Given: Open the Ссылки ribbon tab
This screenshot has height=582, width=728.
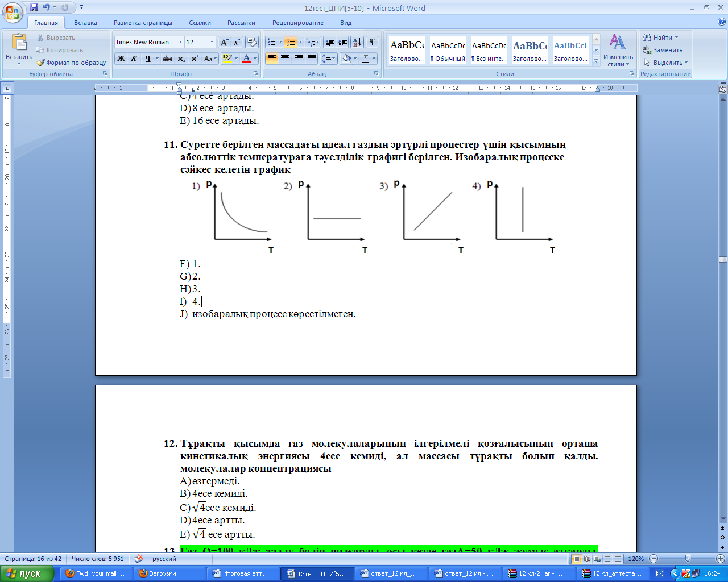Looking at the screenshot, I should (200, 23).
